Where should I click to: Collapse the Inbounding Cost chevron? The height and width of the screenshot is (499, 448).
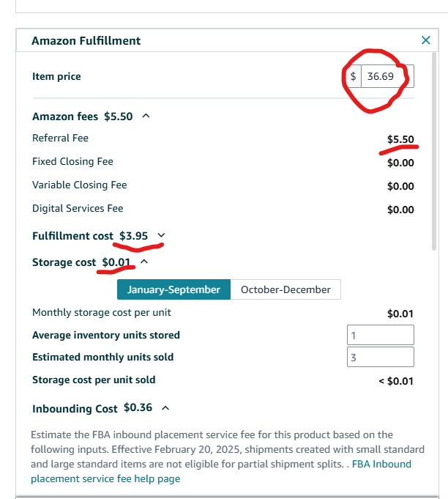165,407
